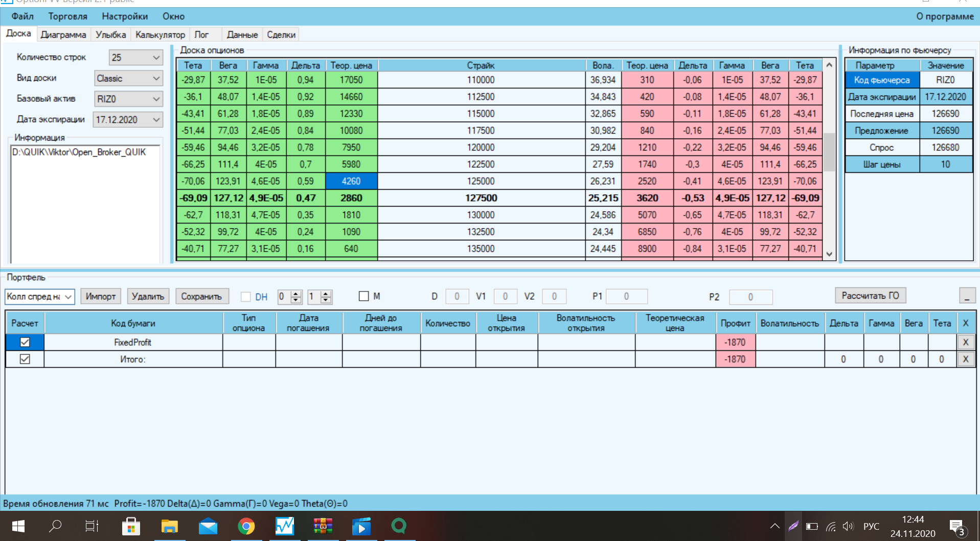Uncheck the Итого row checkbox

[x=25, y=359]
